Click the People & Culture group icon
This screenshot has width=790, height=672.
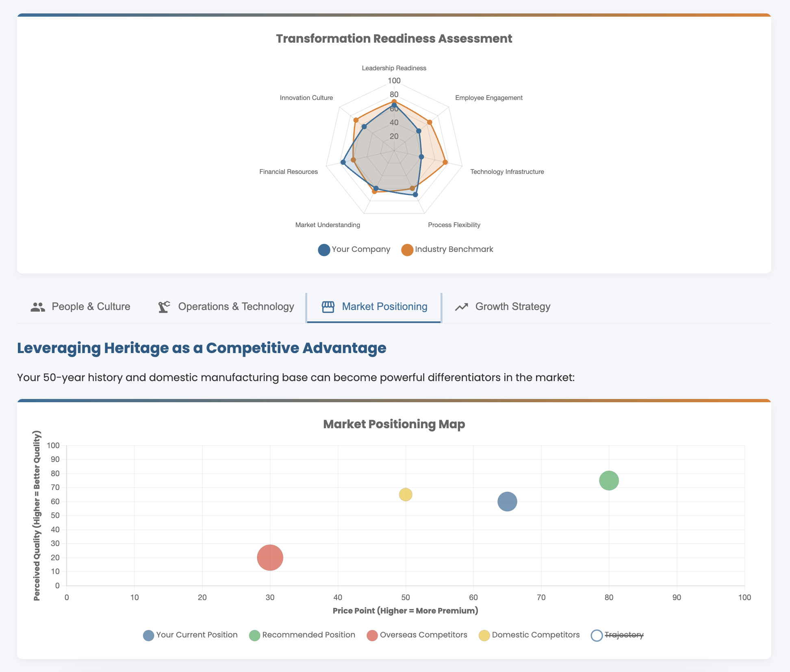pyautogui.click(x=38, y=307)
